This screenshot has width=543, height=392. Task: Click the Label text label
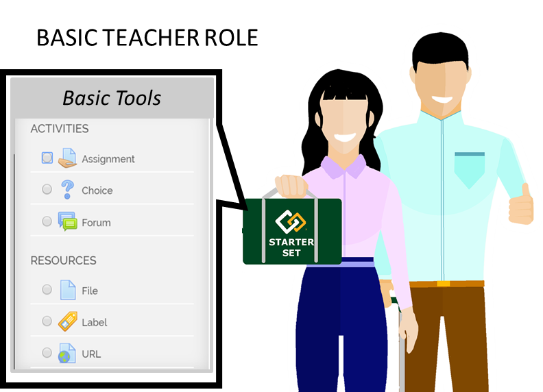pos(95,322)
